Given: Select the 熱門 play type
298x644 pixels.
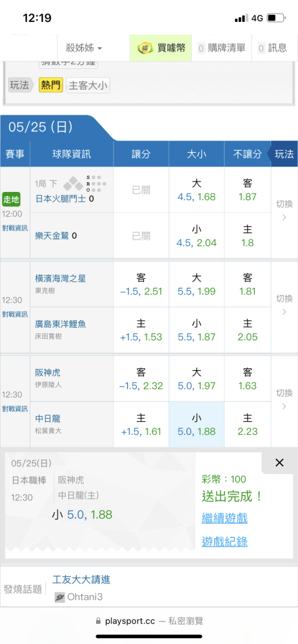Looking at the screenshot, I should (51, 86).
